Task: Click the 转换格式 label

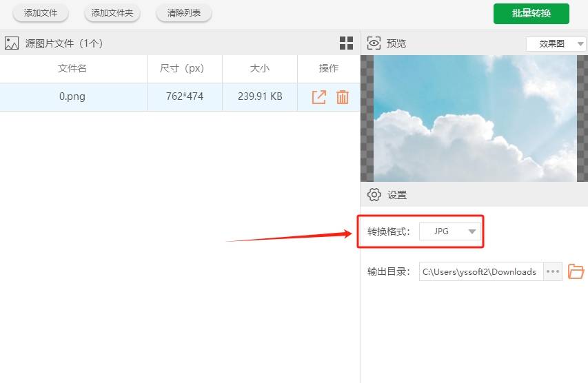Action: (389, 231)
